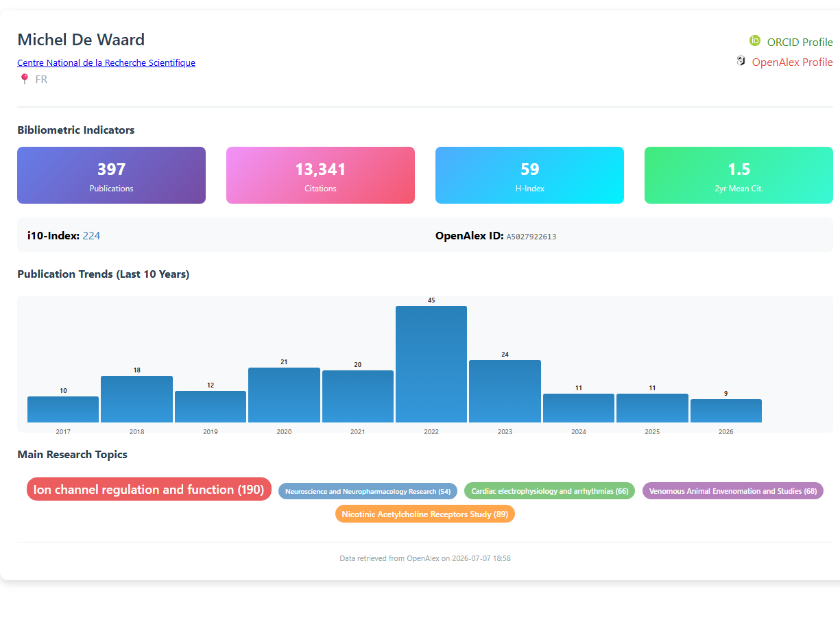Click the 2026 bar in the chart

725,411
